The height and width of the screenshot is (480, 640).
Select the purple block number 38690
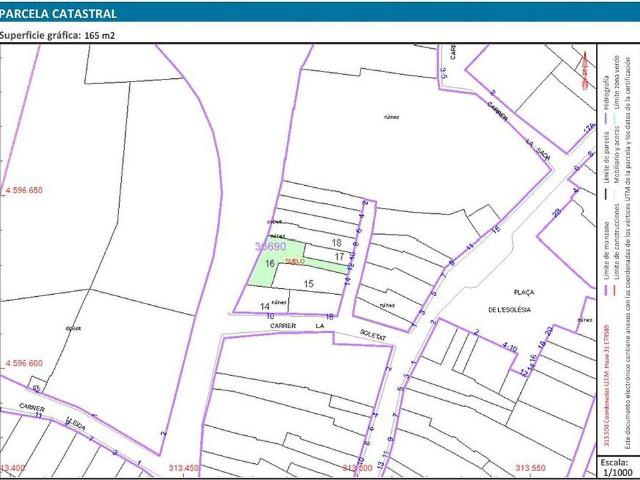[x=271, y=246]
